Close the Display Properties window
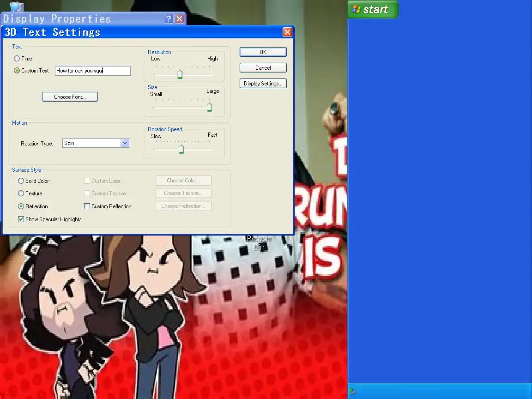 [180, 18]
